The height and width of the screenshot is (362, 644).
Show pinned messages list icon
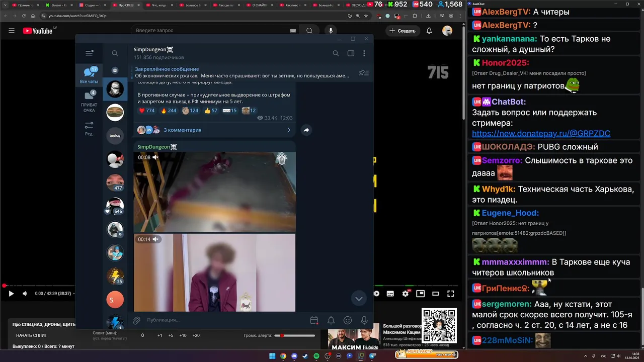[x=364, y=73]
